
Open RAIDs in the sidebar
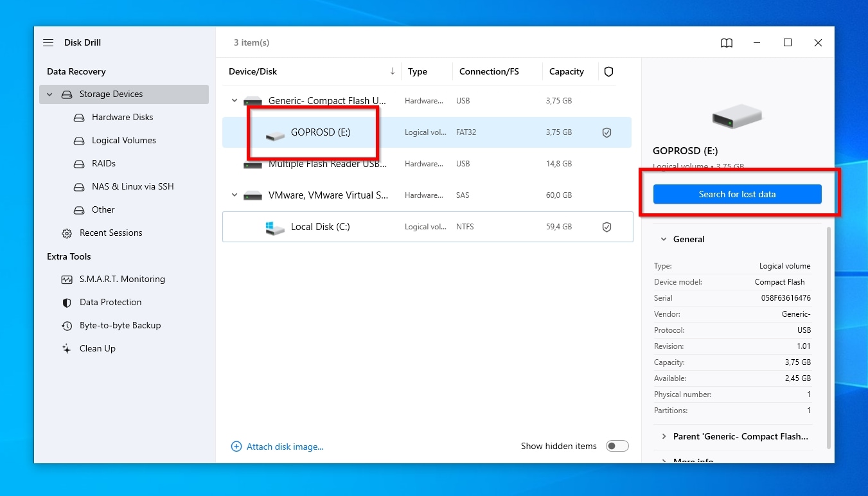click(103, 164)
